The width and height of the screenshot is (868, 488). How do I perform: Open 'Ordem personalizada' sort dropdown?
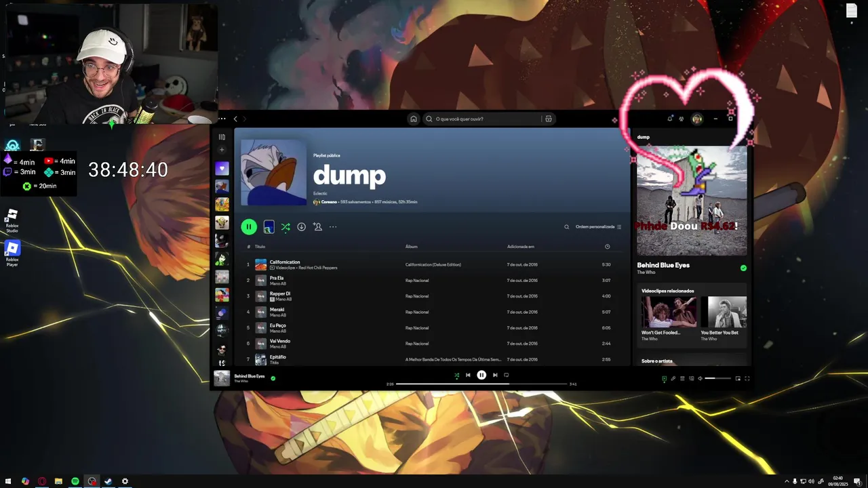pyautogui.click(x=598, y=227)
